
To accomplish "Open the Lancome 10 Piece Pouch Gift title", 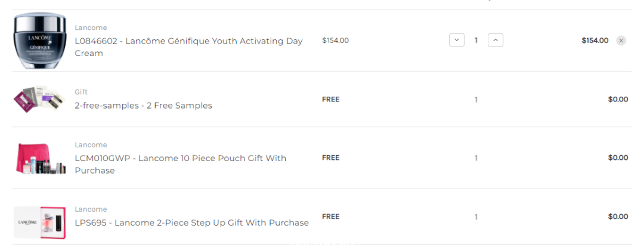I will tap(180, 164).
